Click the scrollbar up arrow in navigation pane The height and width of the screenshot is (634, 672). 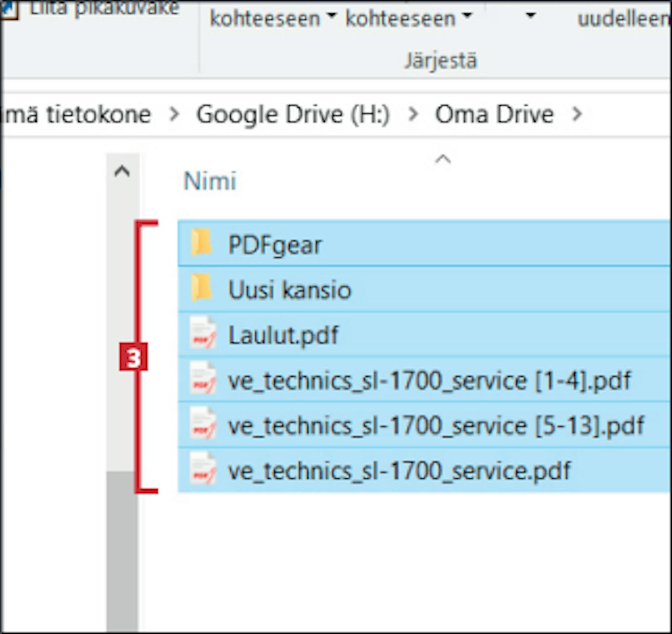(122, 171)
